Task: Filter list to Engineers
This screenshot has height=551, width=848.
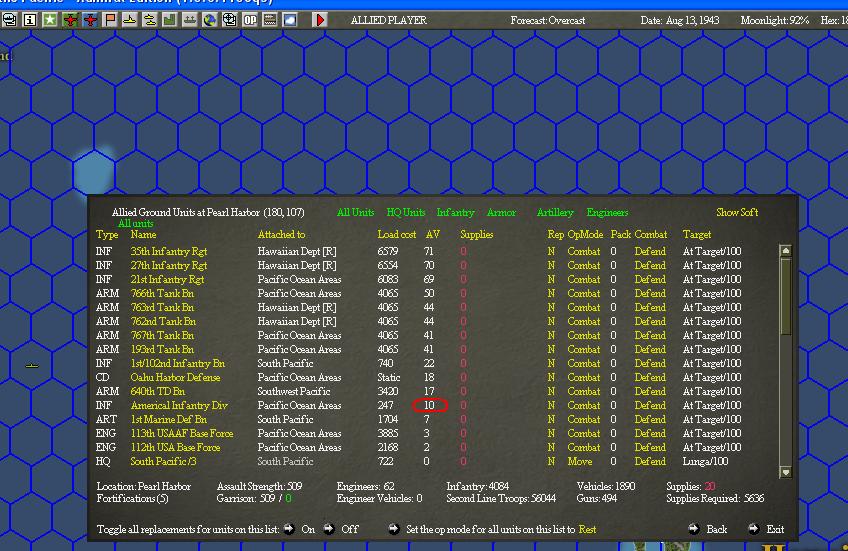Action: [x=607, y=213]
